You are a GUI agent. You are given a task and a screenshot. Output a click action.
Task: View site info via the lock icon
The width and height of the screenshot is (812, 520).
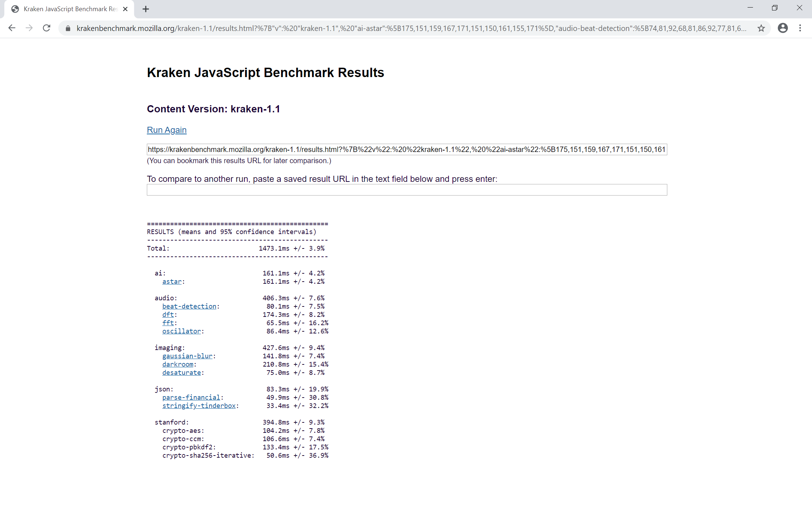point(68,28)
